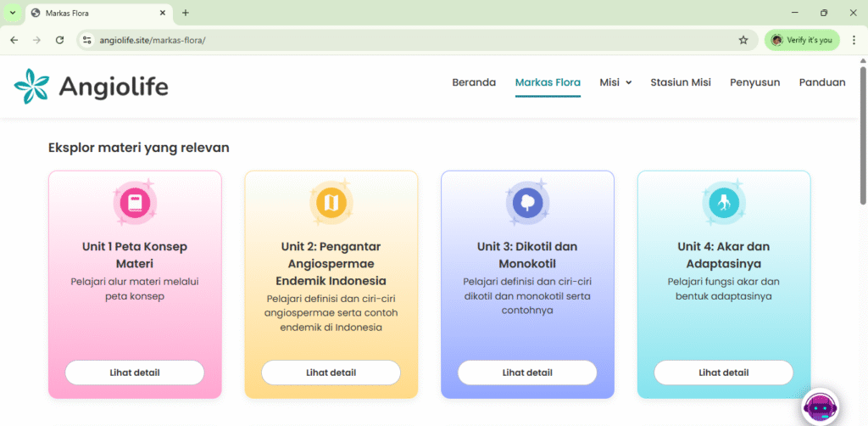Open the Stasiun Misi menu item

680,82
